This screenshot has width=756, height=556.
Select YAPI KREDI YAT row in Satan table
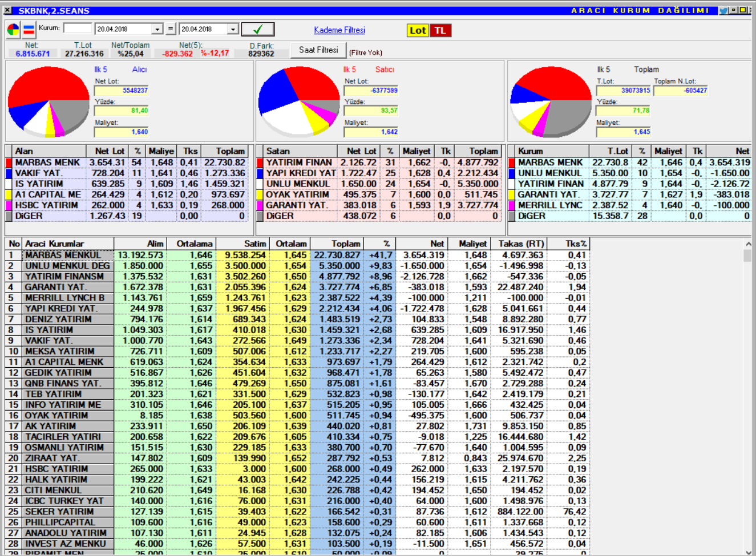click(x=379, y=173)
